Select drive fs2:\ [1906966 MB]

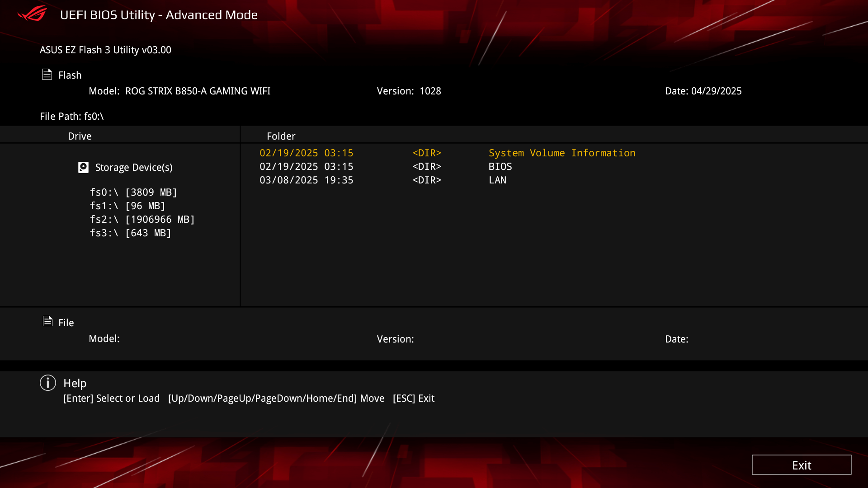click(142, 219)
